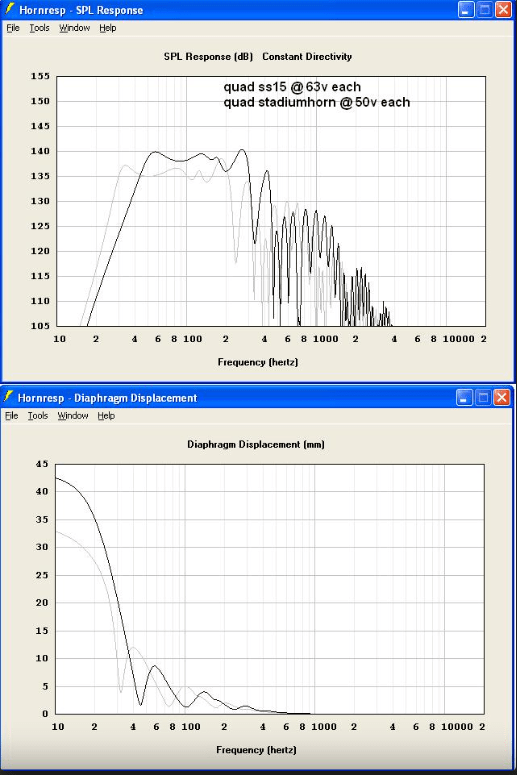
Task: Open Help menu in Diaphragm Displacement window
Action: [106, 416]
